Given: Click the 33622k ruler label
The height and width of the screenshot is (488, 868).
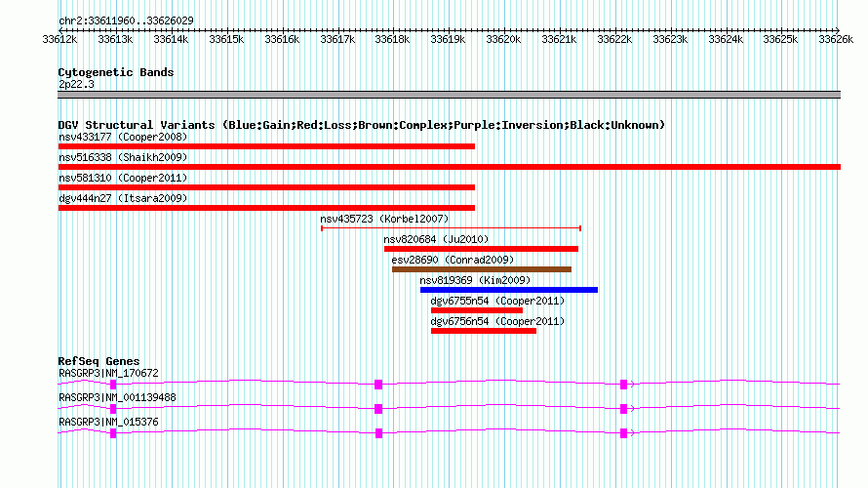Looking at the screenshot, I should [x=614, y=39].
